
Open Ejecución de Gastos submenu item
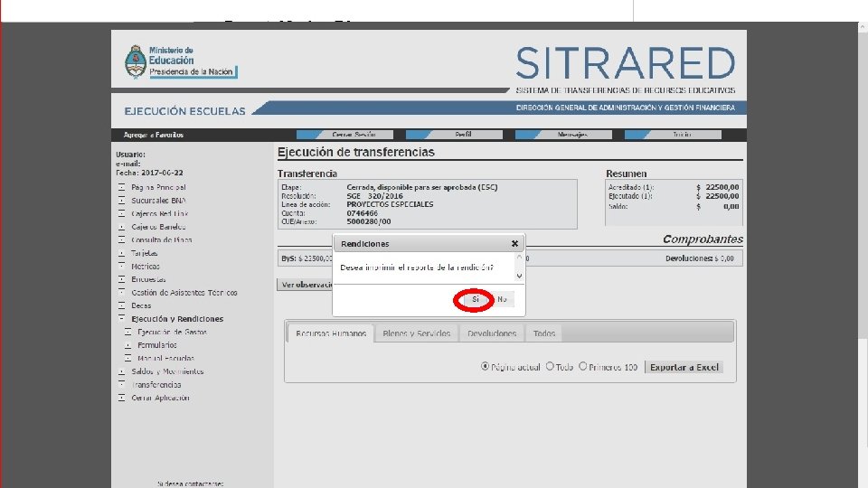172,333
